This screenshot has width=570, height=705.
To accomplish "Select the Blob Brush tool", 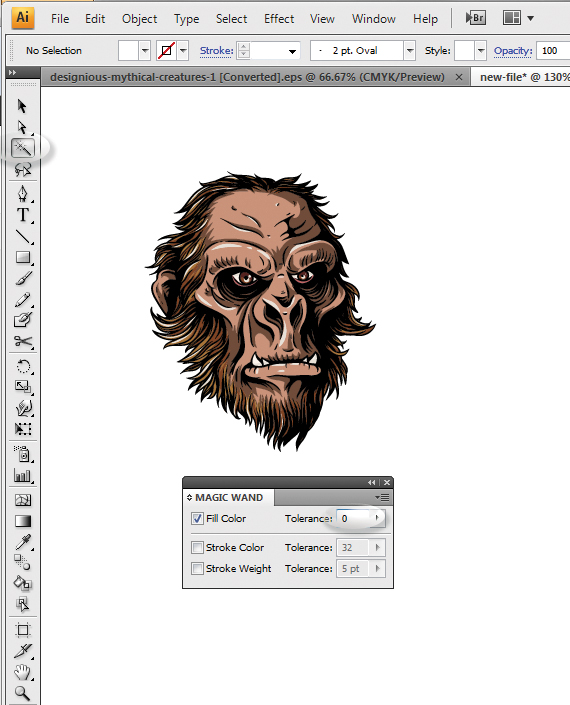I will [x=22, y=320].
